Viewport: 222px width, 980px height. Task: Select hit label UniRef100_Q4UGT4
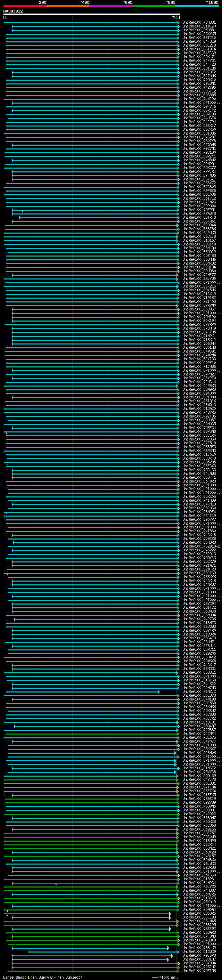[x=199, y=118]
